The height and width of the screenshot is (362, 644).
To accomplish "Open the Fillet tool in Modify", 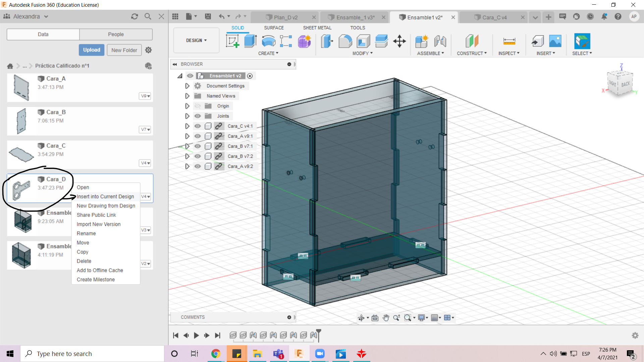I will [345, 41].
